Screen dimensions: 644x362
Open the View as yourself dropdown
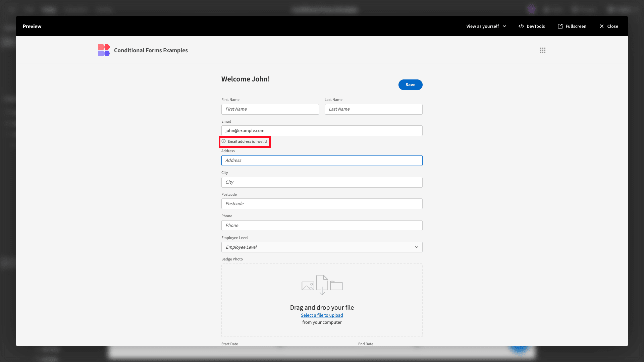point(486,26)
